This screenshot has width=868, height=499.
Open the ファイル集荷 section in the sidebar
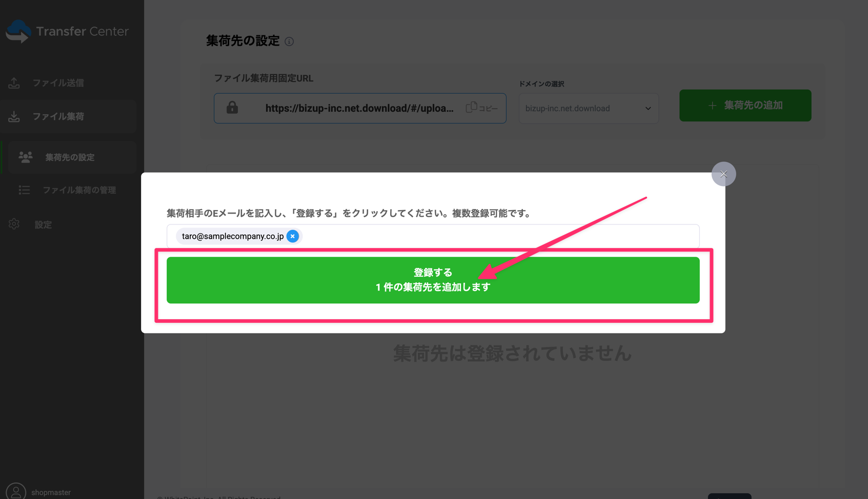pyautogui.click(x=58, y=116)
